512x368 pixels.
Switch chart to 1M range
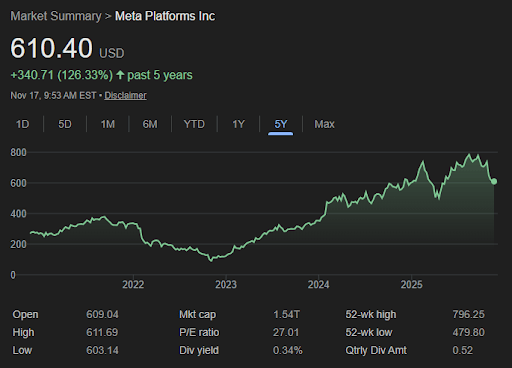click(108, 124)
